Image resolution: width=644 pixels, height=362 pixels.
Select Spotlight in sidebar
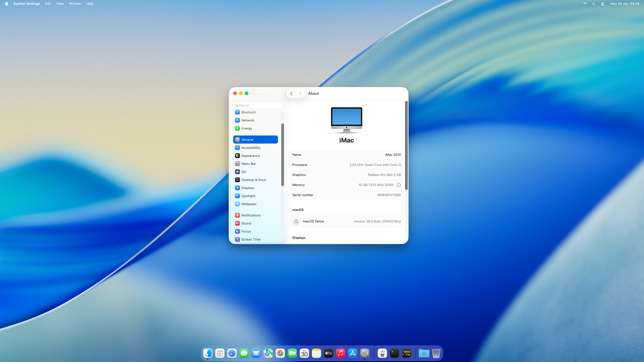pyautogui.click(x=248, y=196)
